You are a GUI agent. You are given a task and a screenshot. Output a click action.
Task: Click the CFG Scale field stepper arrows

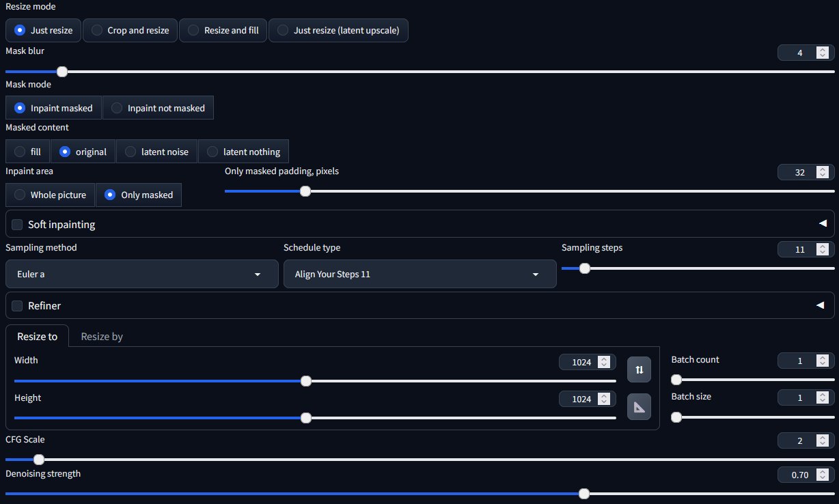click(823, 441)
